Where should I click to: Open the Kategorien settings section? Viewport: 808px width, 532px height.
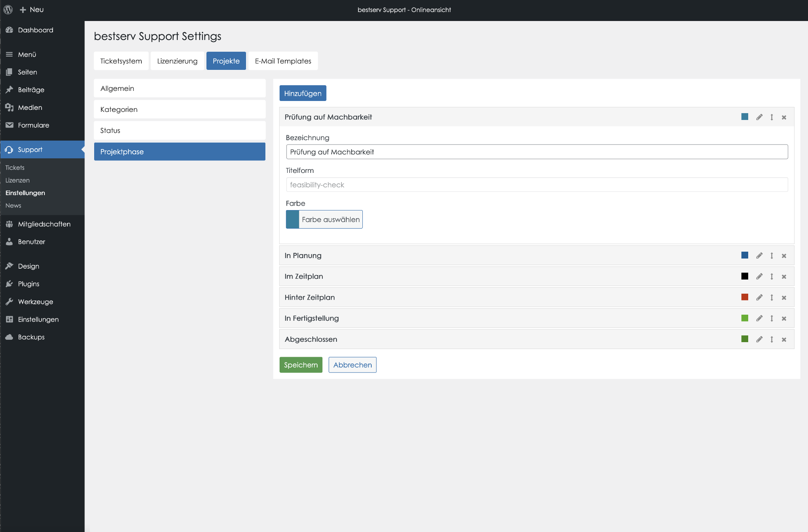(180, 109)
